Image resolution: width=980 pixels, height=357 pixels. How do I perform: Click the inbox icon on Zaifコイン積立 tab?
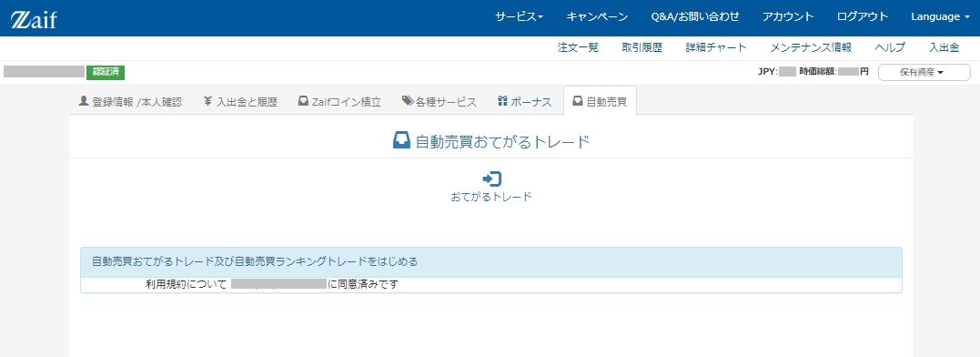[303, 101]
